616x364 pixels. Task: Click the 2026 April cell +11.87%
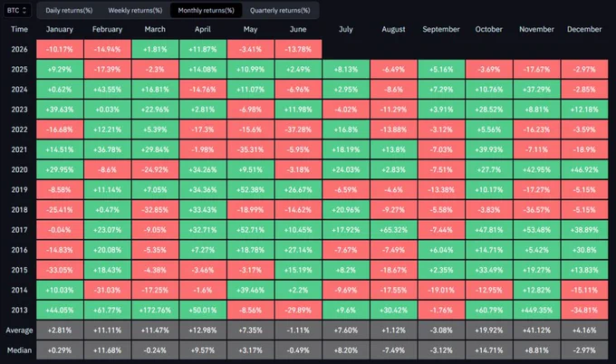coord(203,49)
